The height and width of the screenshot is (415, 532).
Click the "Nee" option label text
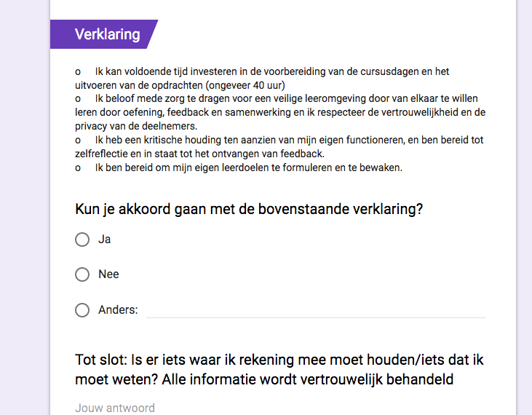coord(108,274)
